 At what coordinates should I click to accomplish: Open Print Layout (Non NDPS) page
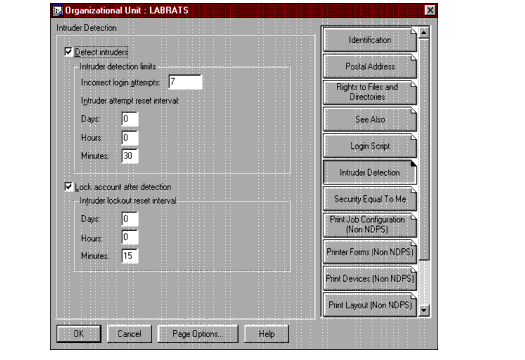point(370,305)
